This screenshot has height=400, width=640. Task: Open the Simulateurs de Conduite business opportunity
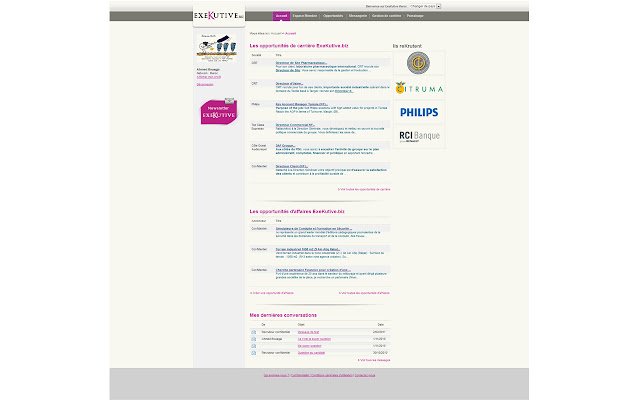pos(313,229)
